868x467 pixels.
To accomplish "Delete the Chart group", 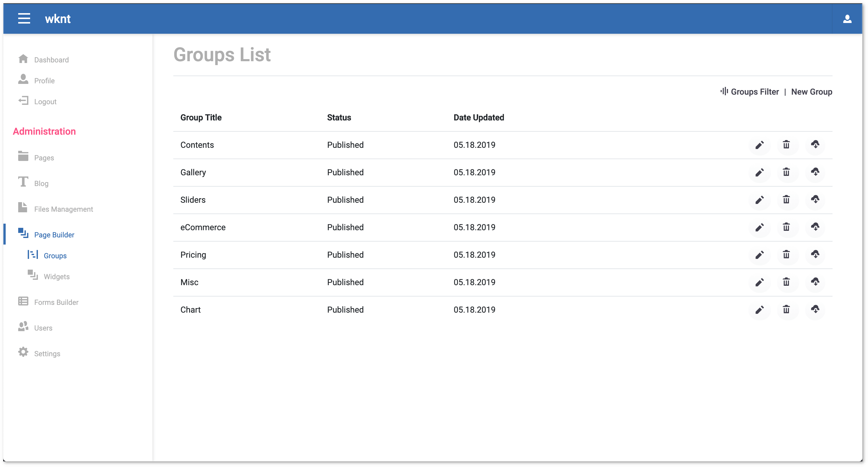I will 786,309.
